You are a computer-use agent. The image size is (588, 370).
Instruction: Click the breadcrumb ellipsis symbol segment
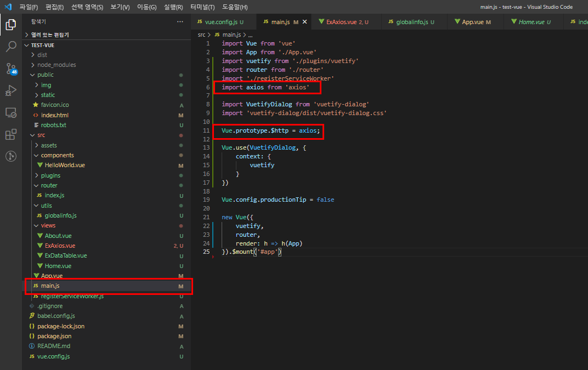(250, 35)
